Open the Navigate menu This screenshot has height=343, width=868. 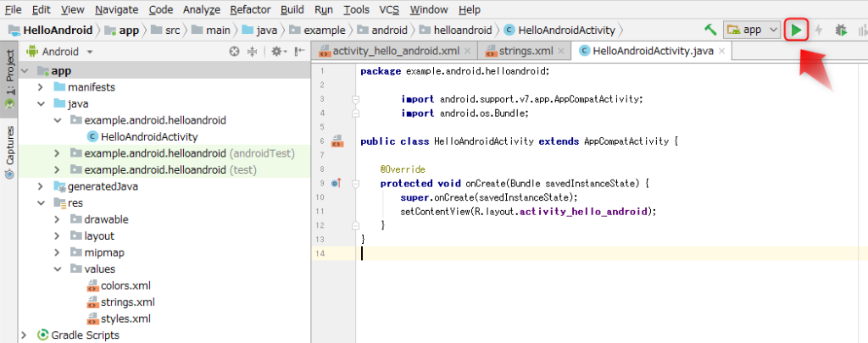116,9
